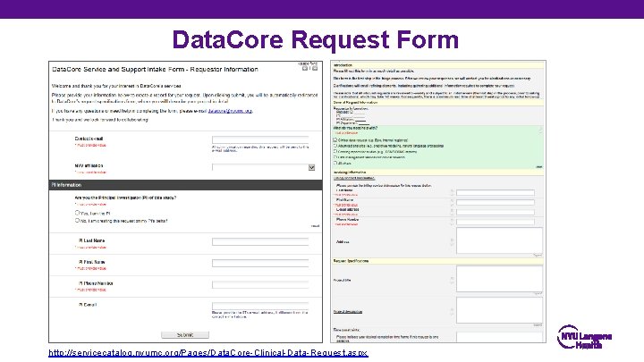Click the Request Specifications section header

coord(438,261)
